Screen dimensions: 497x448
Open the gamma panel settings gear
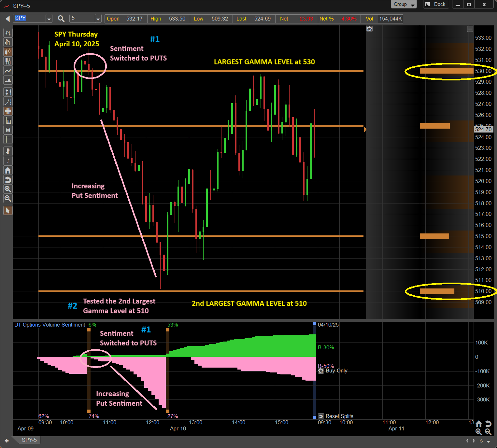(369, 29)
